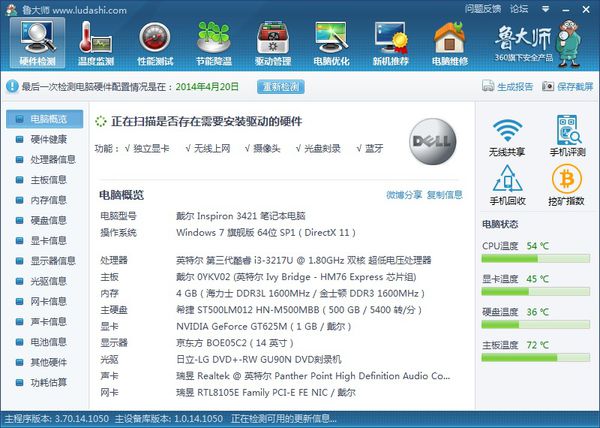The width and height of the screenshot is (600, 428).
Task: Click the 保存截屏 save screenshot button
Action: [x=568, y=87]
